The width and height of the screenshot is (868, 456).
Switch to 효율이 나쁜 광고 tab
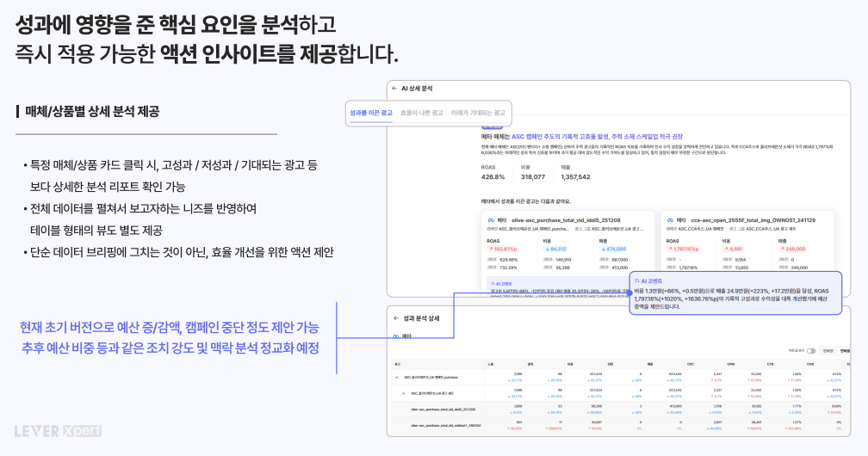[422, 113]
